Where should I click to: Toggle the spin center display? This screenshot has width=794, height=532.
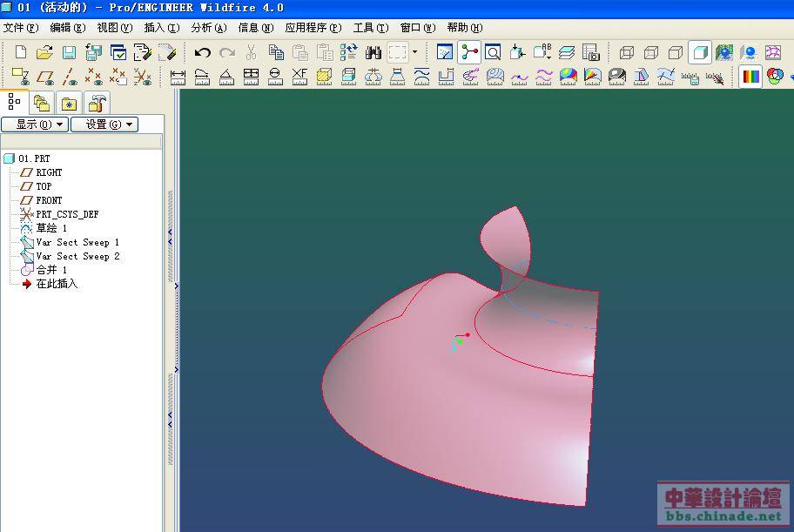pyautogui.click(x=469, y=52)
